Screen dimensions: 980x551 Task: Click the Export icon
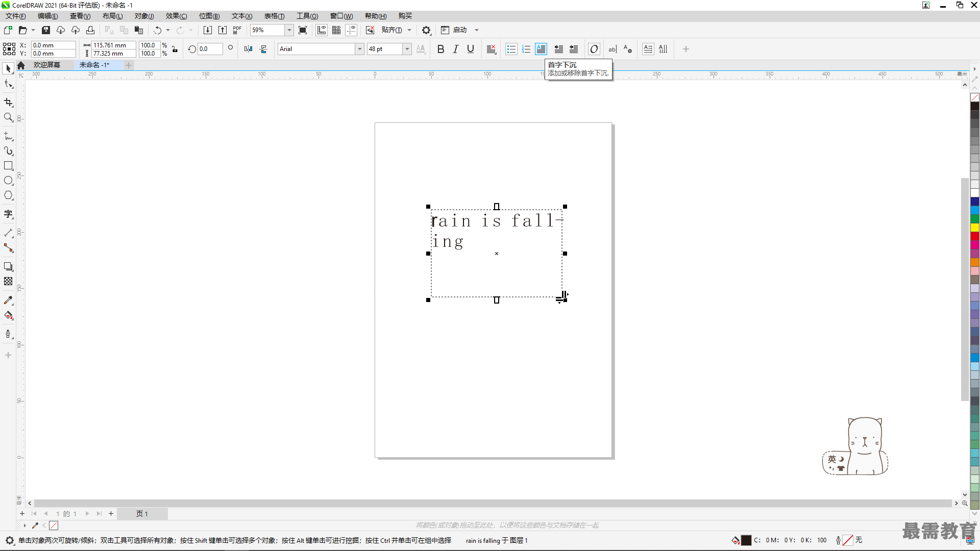(x=223, y=30)
